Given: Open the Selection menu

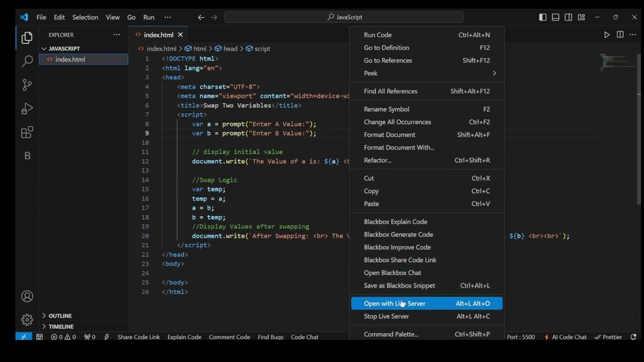Looking at the screenshot, I should [85, 17].
